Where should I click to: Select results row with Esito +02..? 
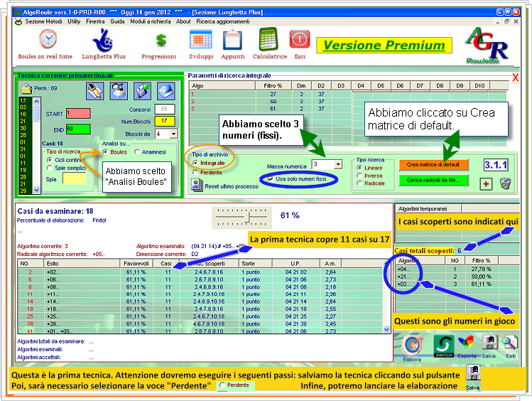[200, 272]
